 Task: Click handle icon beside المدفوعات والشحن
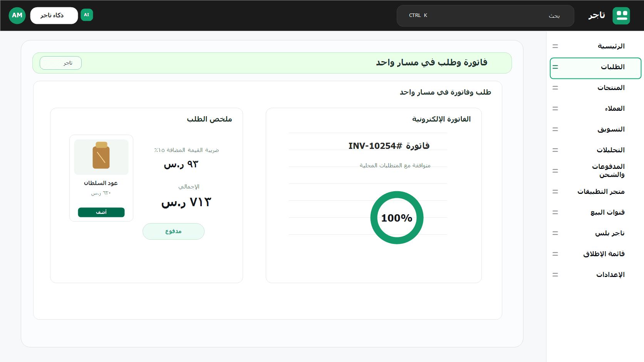555,171
